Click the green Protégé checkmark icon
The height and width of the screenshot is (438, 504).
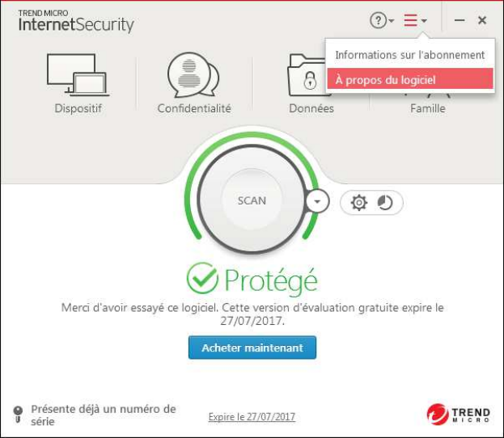pyautogui.click(x=202, y=280)
